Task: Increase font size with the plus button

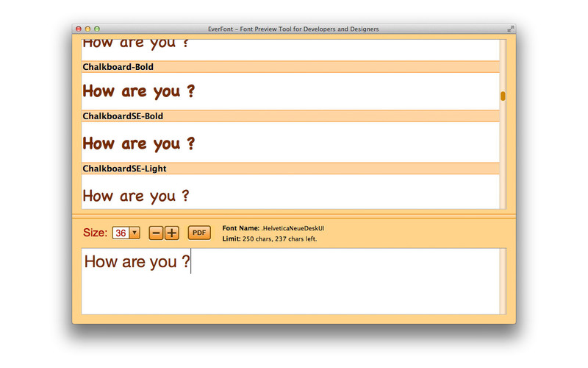Action: click(x=172, y=233)
